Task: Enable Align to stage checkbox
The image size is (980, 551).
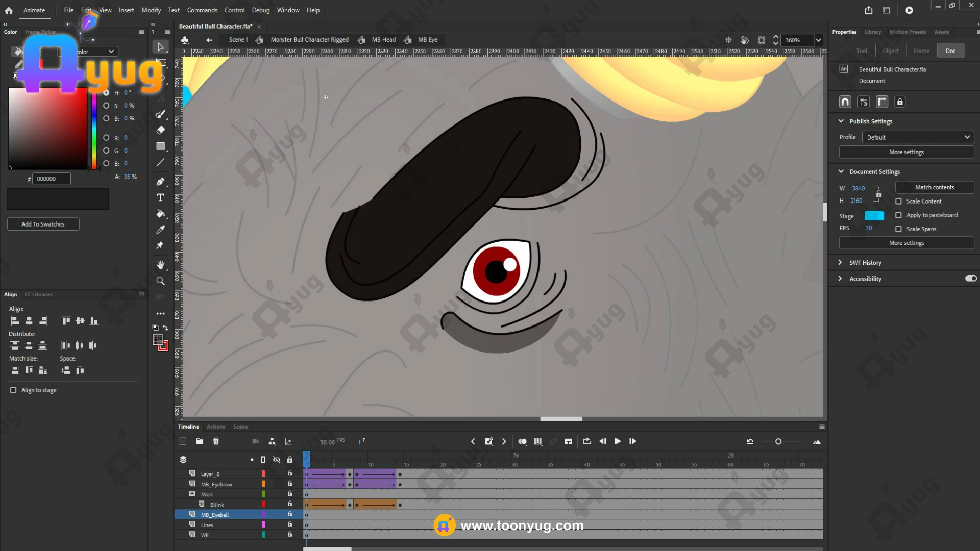Action: tap(13, 390)
